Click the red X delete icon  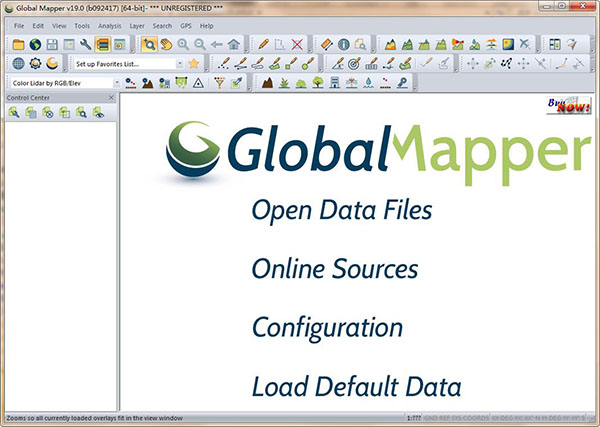coord(297,45)
